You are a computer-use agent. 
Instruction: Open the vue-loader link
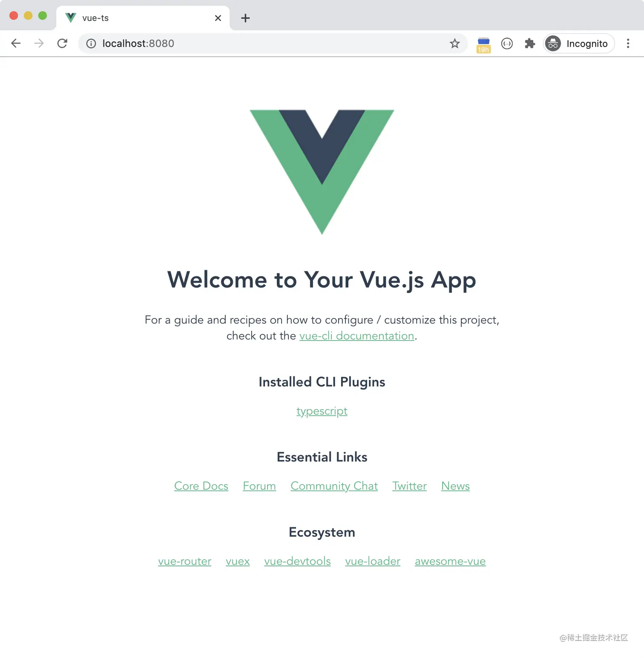[x=373, y=561]
